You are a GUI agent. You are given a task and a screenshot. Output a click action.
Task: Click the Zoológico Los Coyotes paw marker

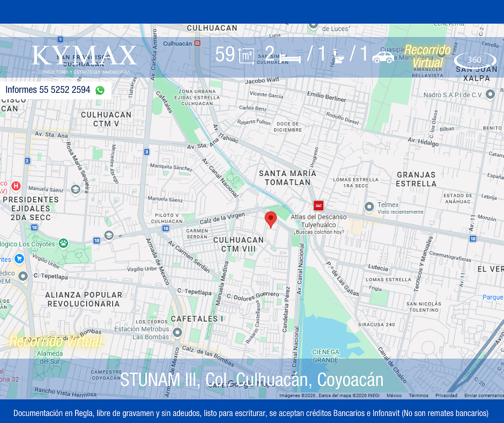tap(63, 244)
